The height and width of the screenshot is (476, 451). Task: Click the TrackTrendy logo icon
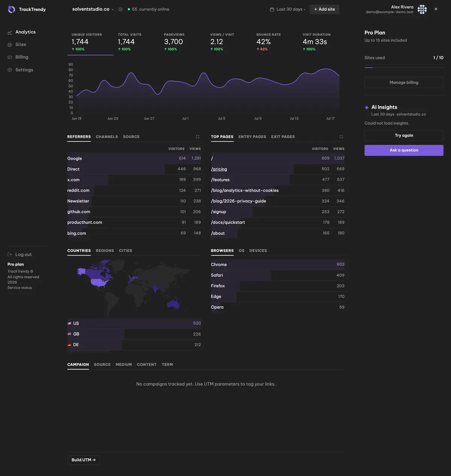[x=12, y=9]
